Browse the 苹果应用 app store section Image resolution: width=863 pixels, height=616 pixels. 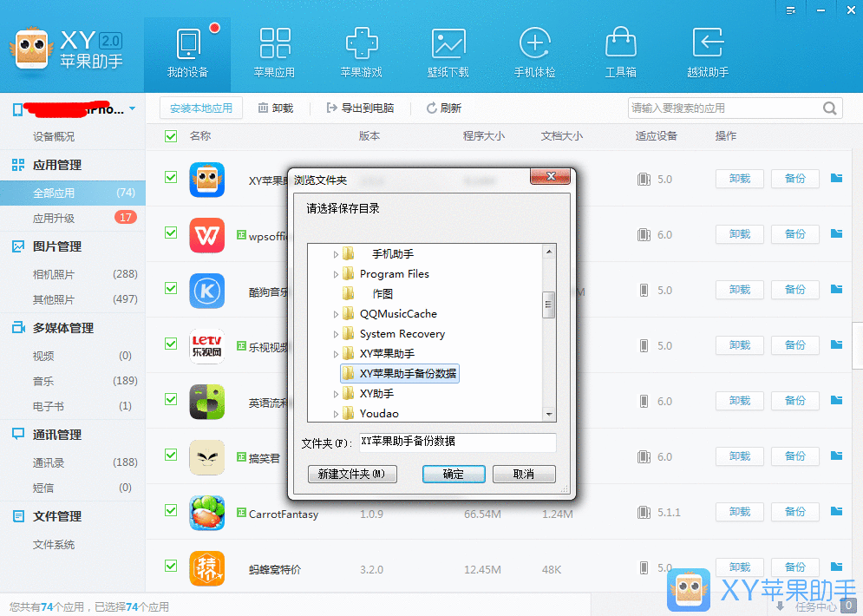[x=275, y=52]
